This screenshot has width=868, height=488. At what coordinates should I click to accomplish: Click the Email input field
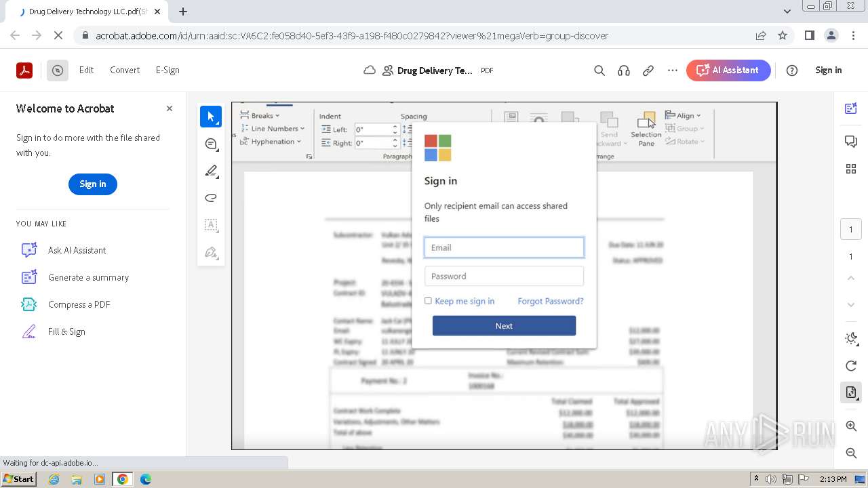504,247
